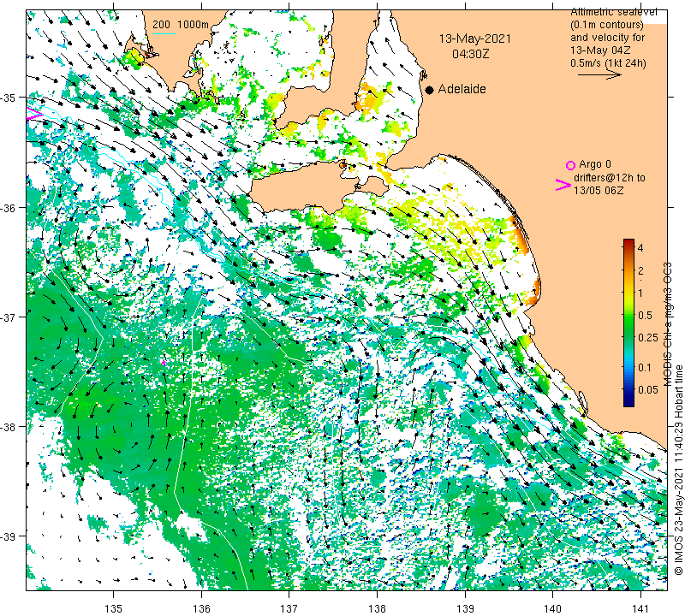Click the '13-May-2021' date label
Viewport: 685px width, 616px height.
click(475, 38)
